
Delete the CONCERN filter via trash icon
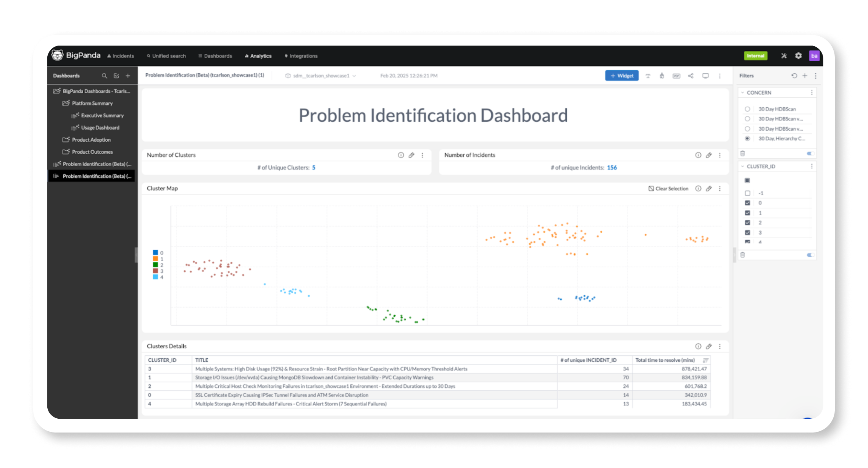click(x=742, y=153)
